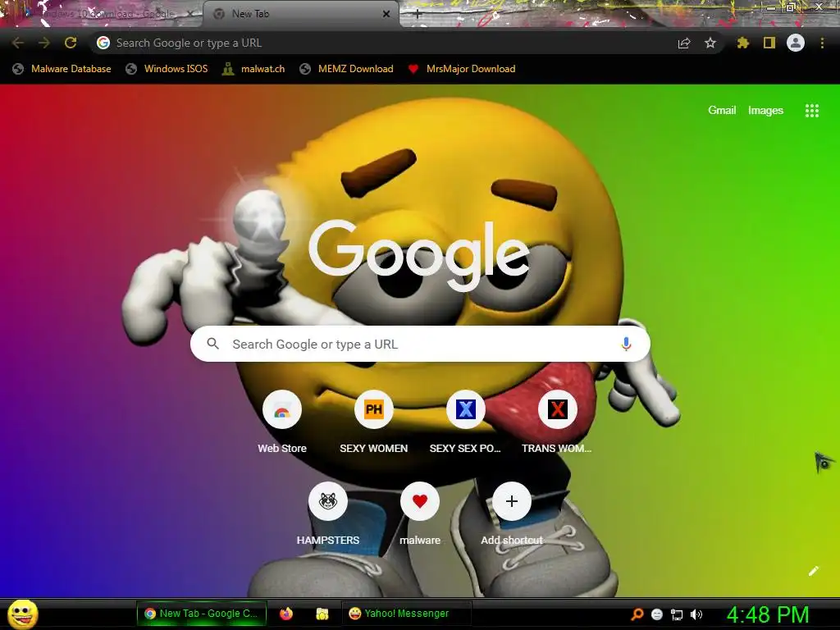Open the Windows ISOS bookmark
The image size is (840, 630).
167,69
